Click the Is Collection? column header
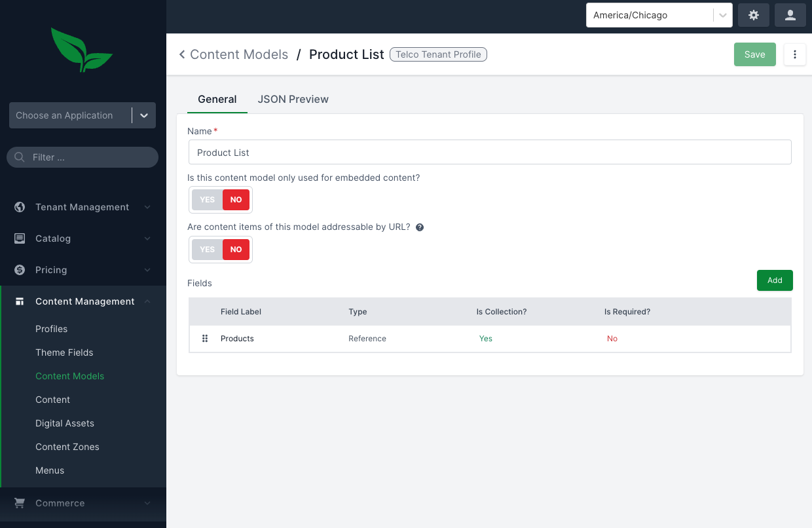Viewport: 812px width, 528px height. tap(502, 312)
